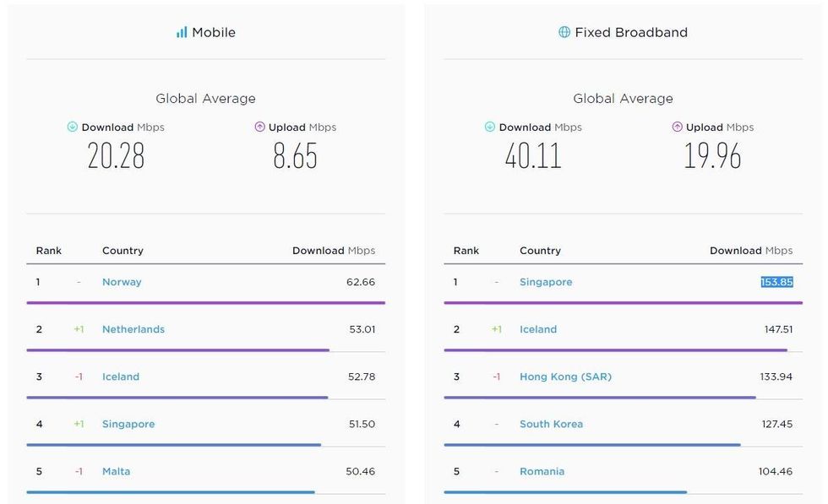
Task: Open the Romania country link
Action: pos(542,471)
